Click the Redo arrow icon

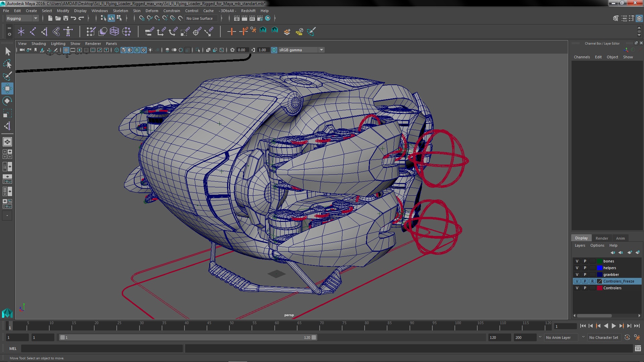(81, 18)
